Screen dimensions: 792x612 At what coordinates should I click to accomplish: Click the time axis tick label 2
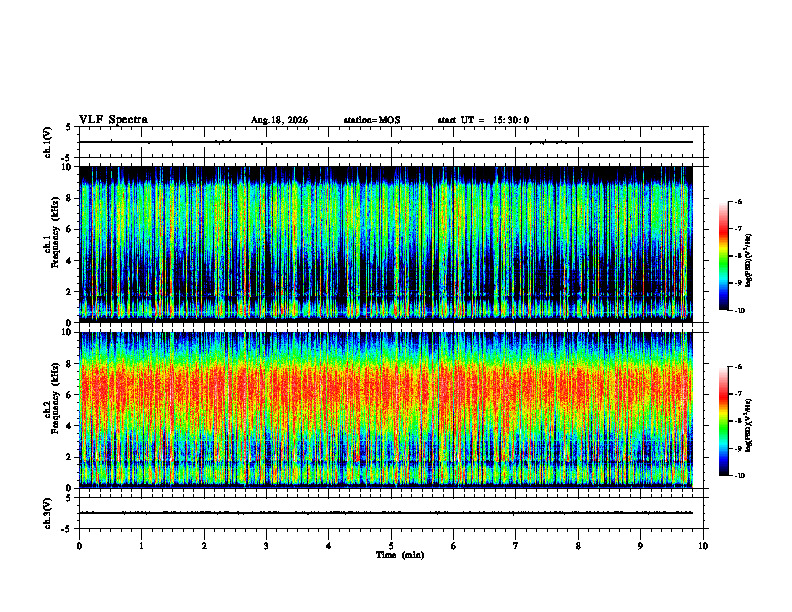(x=204, y=546)
